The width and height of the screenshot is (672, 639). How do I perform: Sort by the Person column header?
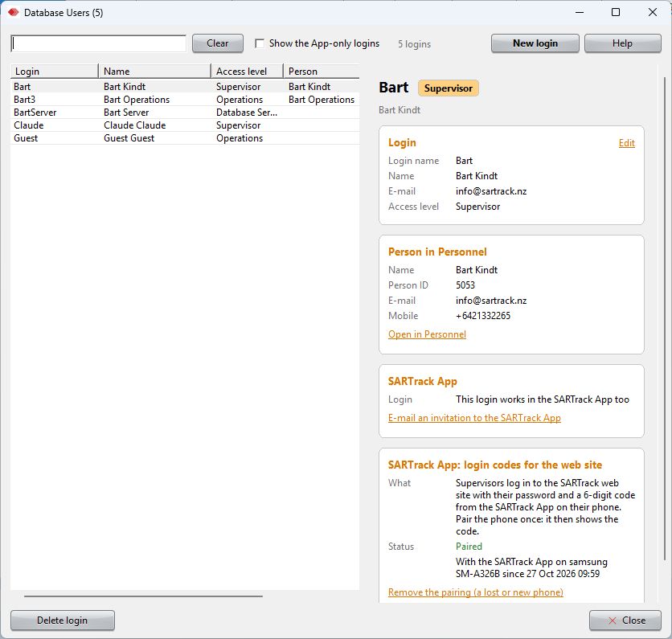pyautogui.click(x=322, y=72)
